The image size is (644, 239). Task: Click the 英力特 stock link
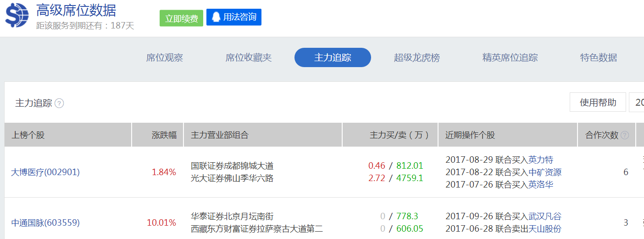[x=541, y=160]
